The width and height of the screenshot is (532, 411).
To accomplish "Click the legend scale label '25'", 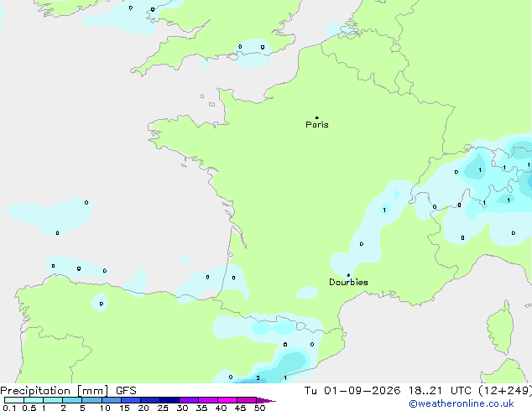I will coord(163,408).
